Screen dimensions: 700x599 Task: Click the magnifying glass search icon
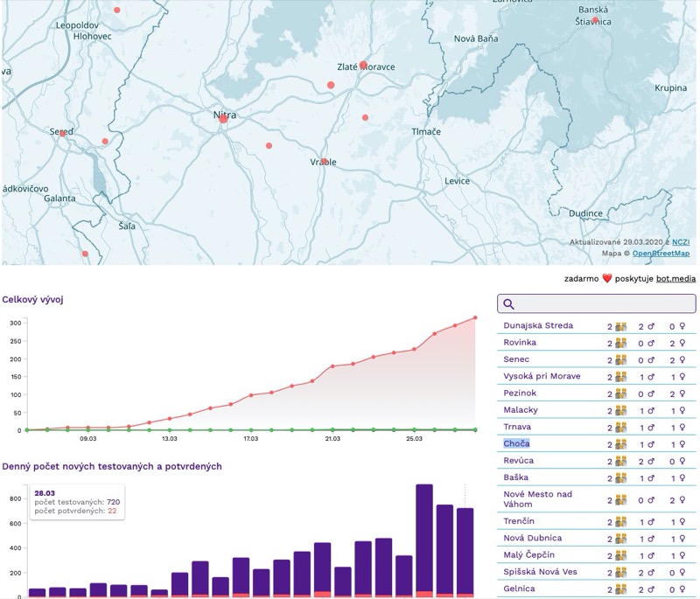point(509,303)
